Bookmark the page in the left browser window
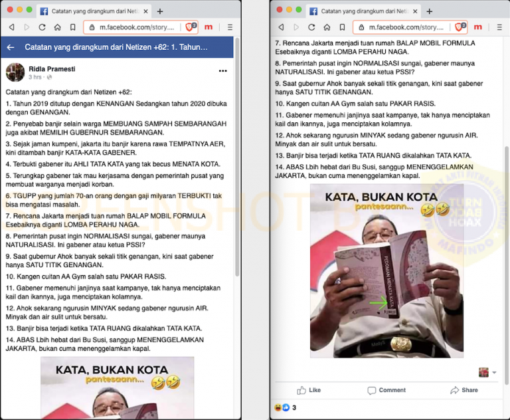This screenshot has width=510, height=420. coord(73,27)
